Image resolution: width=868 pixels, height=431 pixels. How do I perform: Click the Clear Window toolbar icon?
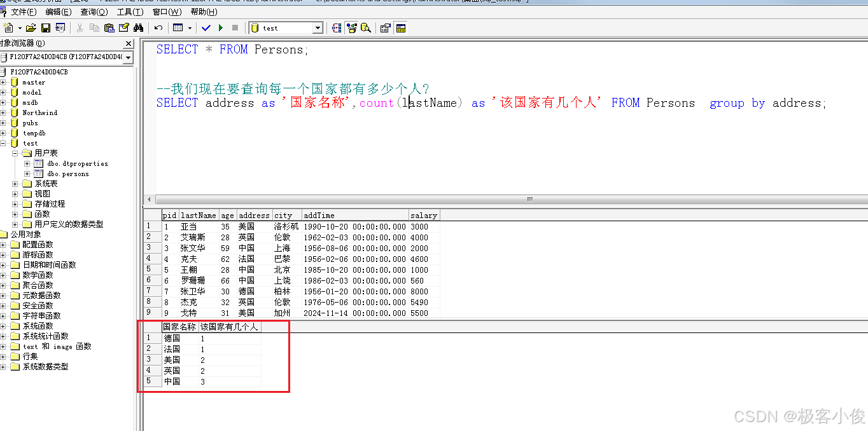123,28
